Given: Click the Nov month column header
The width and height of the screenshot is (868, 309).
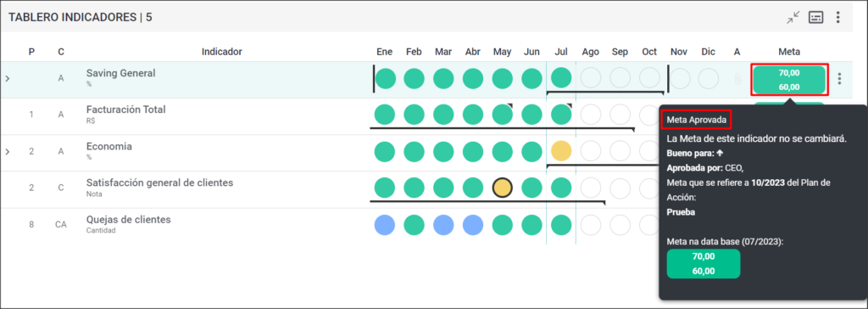Looking at the screenshot, I should pos(679,52).
